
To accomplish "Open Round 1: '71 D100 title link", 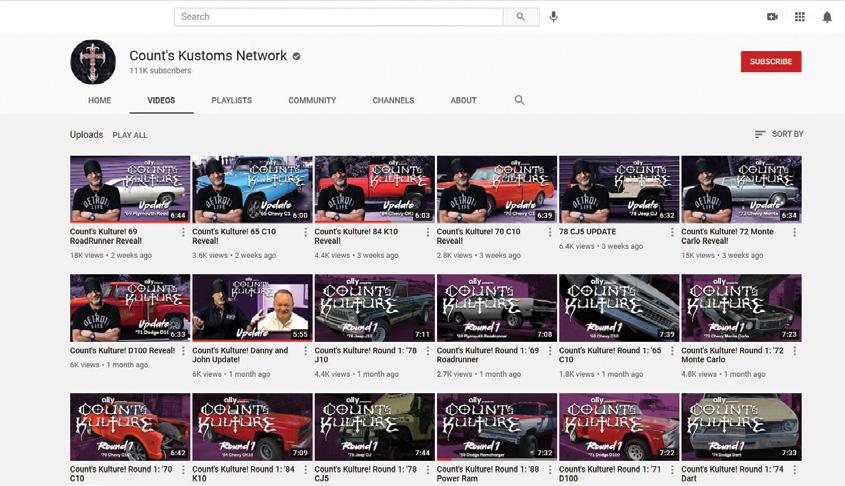I will [x=609, y=474].
